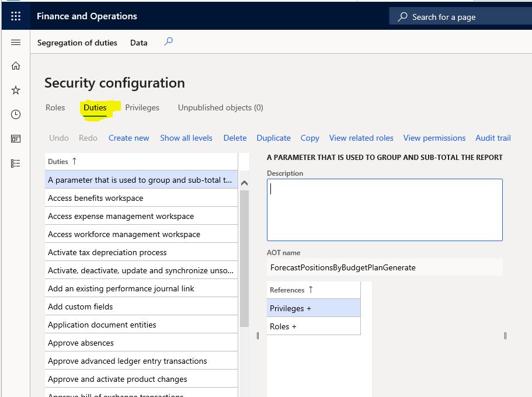
Task: Click the right pane splitter handle
Action: pos(505,336)
